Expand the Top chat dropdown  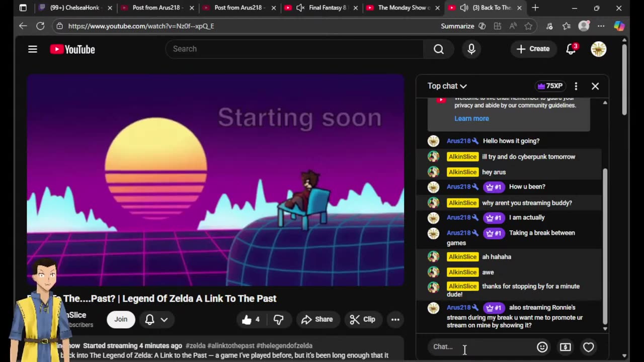[x=447, y=86]
